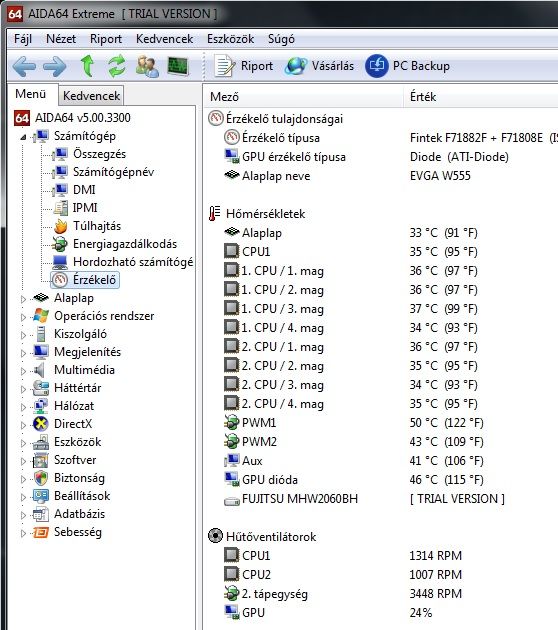This screenshot has width=558, height=630.
Task: Switch to the Menü side panel tab
Action: [x=31, y=94]
